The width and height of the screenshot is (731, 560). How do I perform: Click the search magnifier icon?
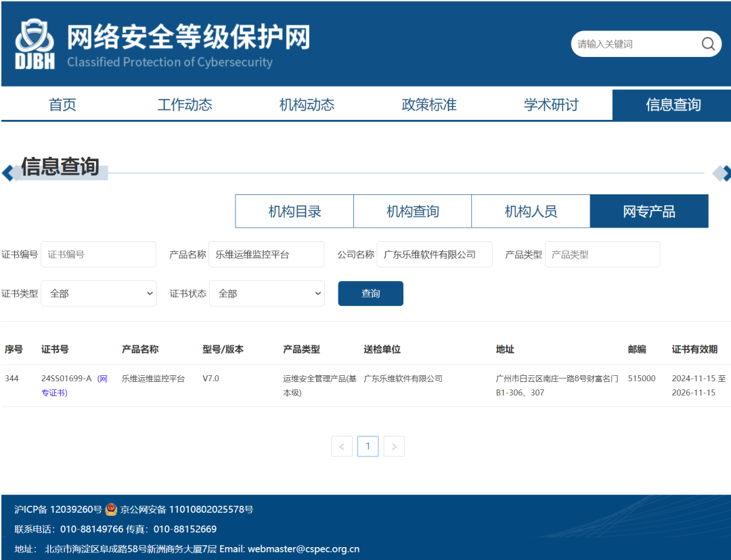pyautogui.click(x=707, y=45)
